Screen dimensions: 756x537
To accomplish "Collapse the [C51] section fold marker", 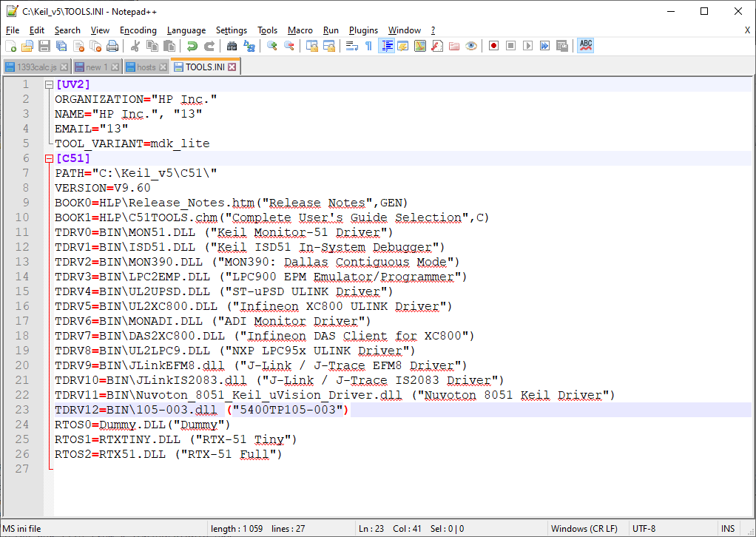I will (x=49, y=158).
